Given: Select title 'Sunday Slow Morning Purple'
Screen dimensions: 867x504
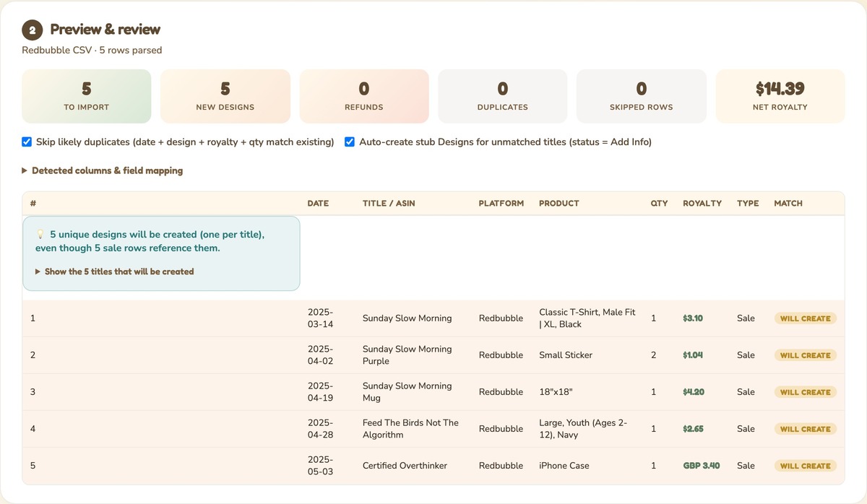Looking at the screenshot, I should click(407, 355).
